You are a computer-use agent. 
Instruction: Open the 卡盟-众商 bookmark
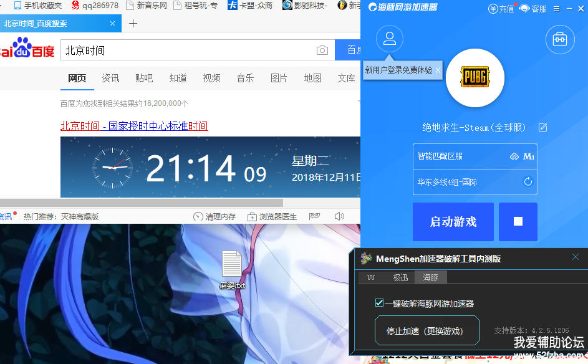tap(250, 5)
